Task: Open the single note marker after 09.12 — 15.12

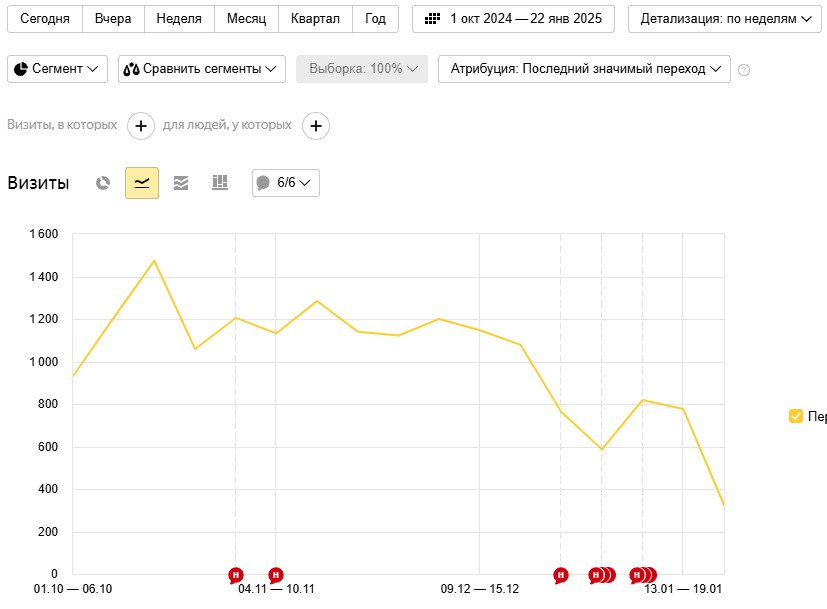Action: [561, 575]
